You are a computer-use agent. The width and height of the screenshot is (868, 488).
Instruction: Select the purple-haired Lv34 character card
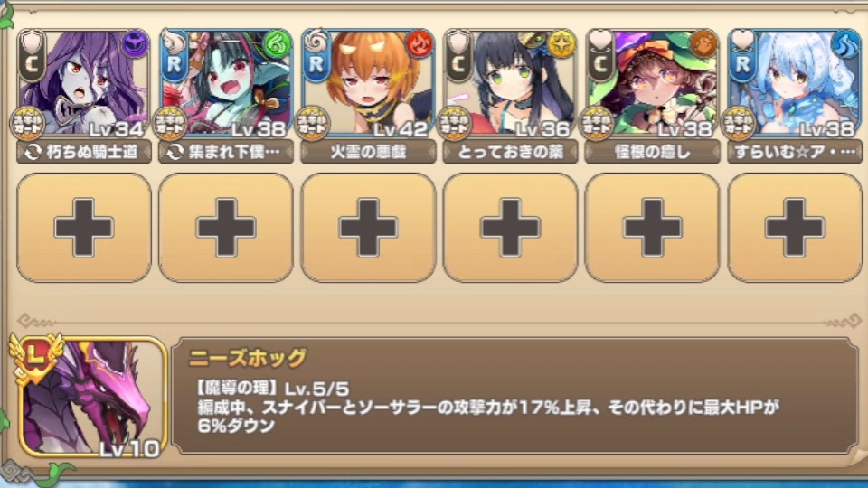pyautogui.click(x=84, y=83)
